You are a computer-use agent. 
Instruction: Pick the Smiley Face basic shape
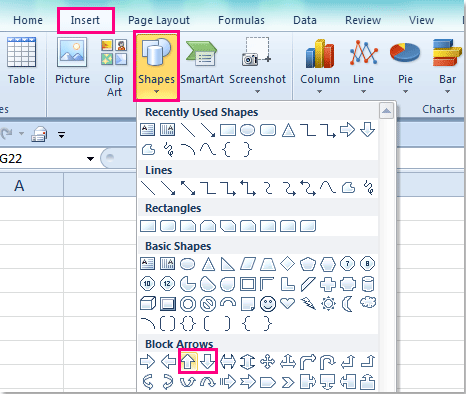(268, 304)
